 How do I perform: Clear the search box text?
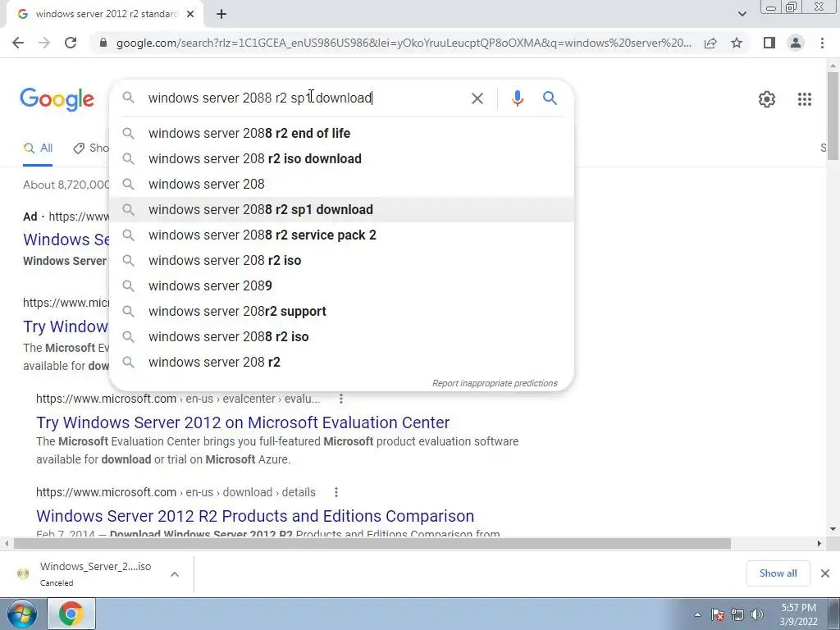click(477, 98)
